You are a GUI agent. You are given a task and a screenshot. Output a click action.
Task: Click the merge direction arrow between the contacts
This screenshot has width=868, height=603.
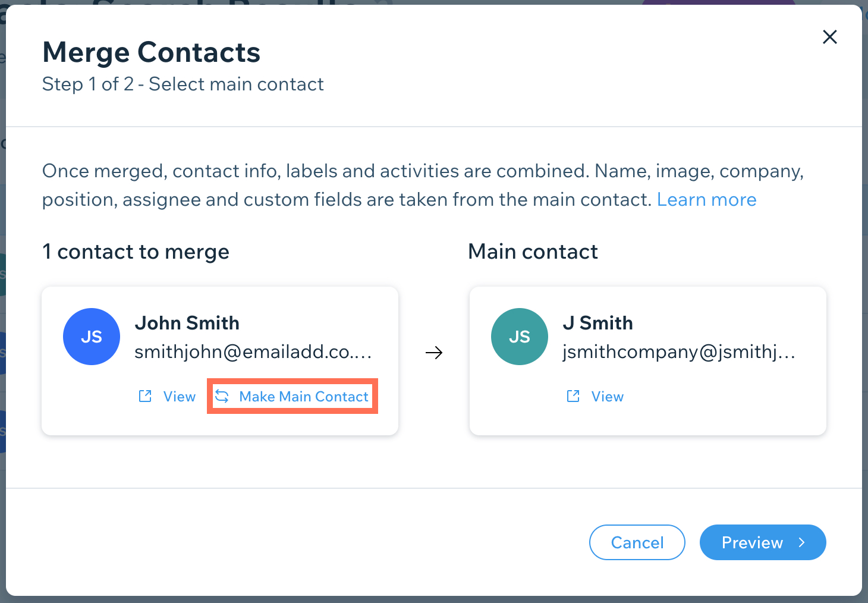(x=435, y=352)
